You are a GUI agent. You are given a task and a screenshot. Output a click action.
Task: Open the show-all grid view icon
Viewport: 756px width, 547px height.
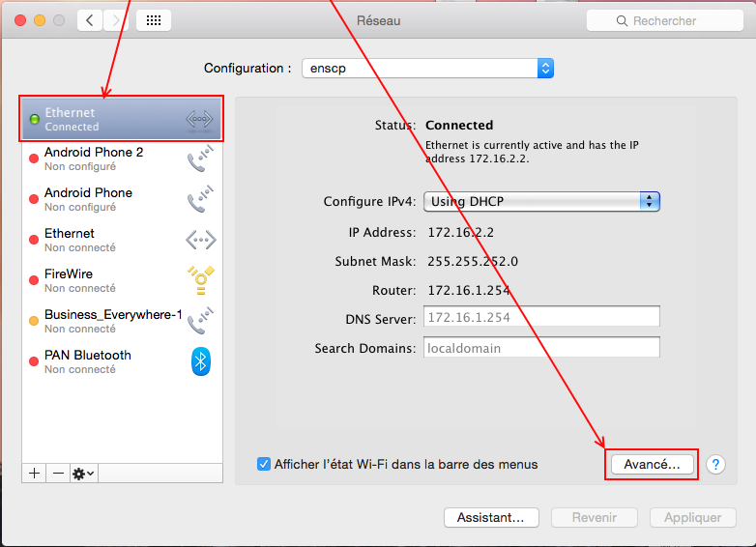[x=154, y=20]
